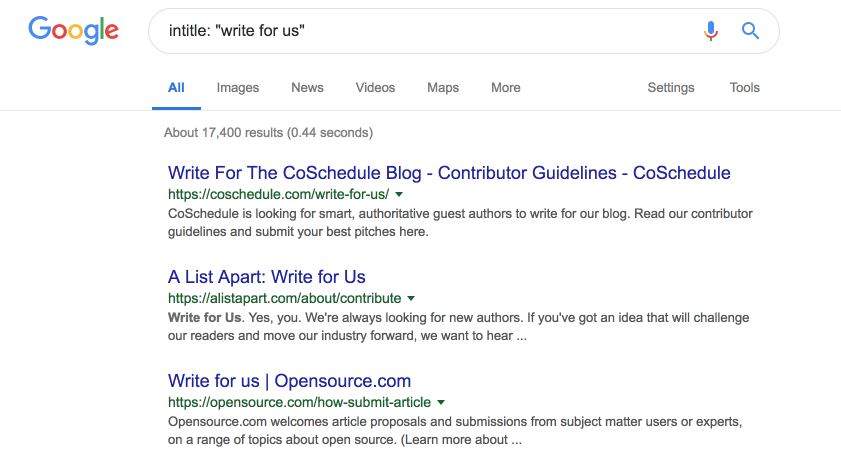Start voice search with the microphone icon
Viewport: 841px width, 459px height.
[x=711, y=31]
